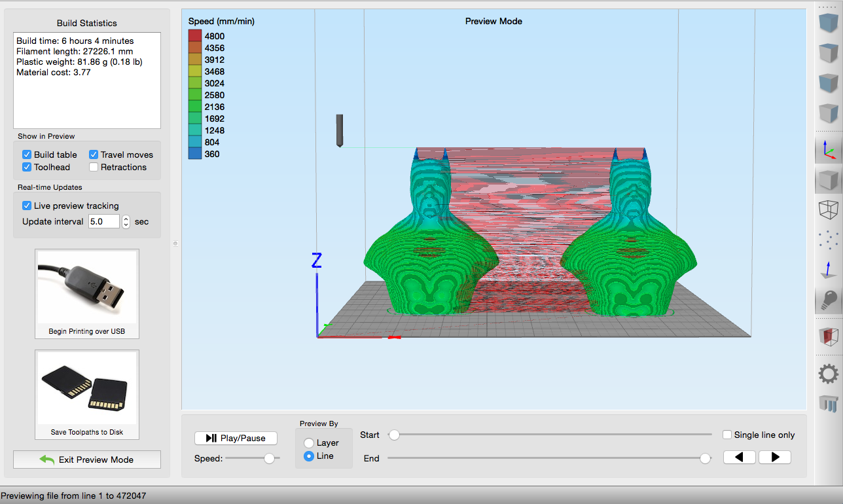
Task: Click the Update interval stepper arrows
Action: pyautogui.click(x=126, y=221)
